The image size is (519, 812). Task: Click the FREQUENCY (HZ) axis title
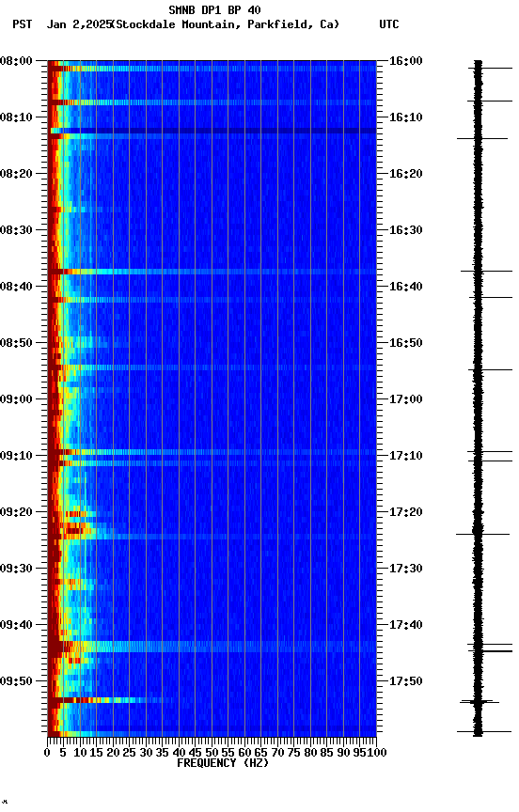(223, 763)
